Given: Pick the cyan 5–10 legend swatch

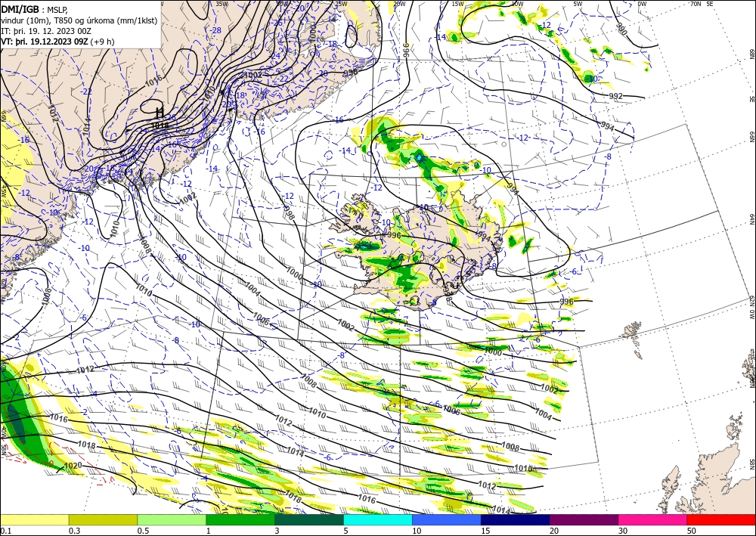Looking at the screenshot, I should (x=378, y=519).
